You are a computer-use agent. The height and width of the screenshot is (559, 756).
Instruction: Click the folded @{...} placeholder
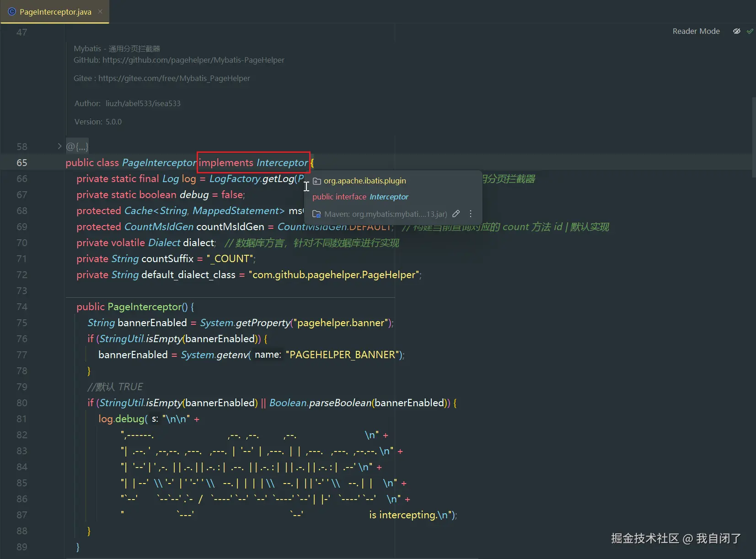77,147
